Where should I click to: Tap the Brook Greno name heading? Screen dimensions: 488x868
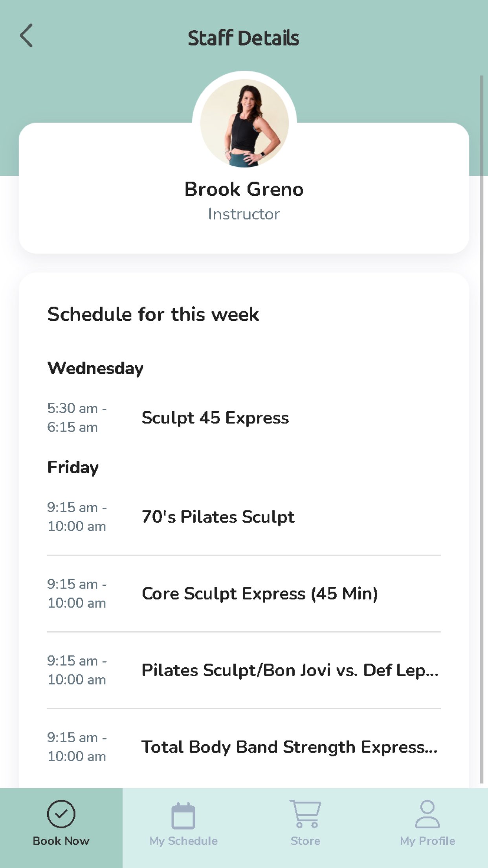tap(244, 189)
